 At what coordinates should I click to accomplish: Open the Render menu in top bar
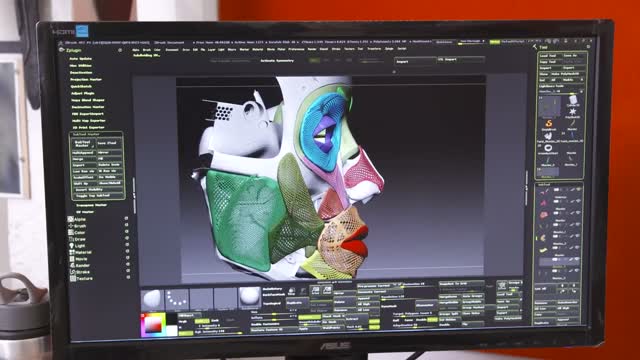pos(312,49)
